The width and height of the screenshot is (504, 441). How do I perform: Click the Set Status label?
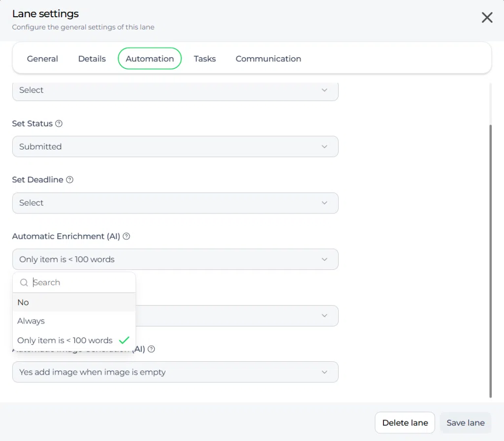(x=32, y=123)
